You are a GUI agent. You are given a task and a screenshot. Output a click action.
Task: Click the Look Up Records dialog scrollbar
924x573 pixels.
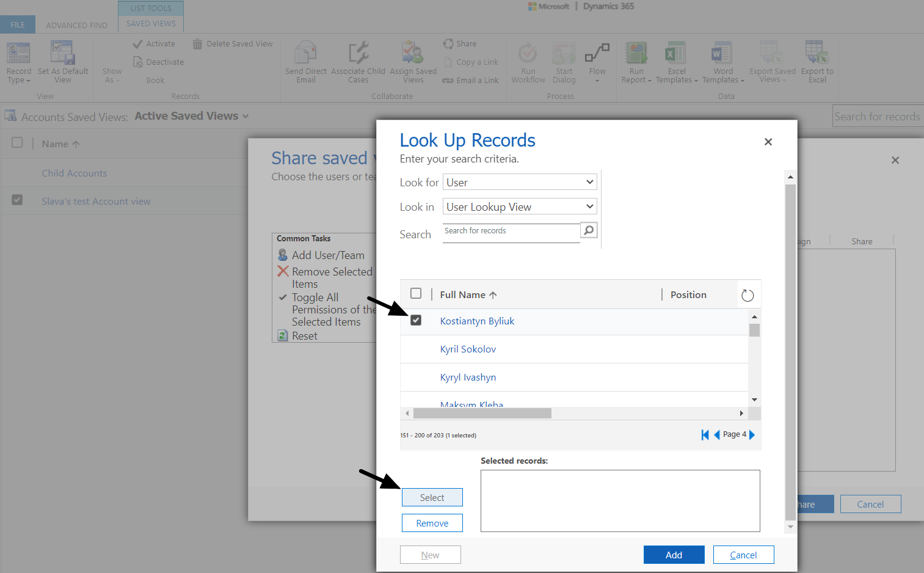[x=790, y=351]
